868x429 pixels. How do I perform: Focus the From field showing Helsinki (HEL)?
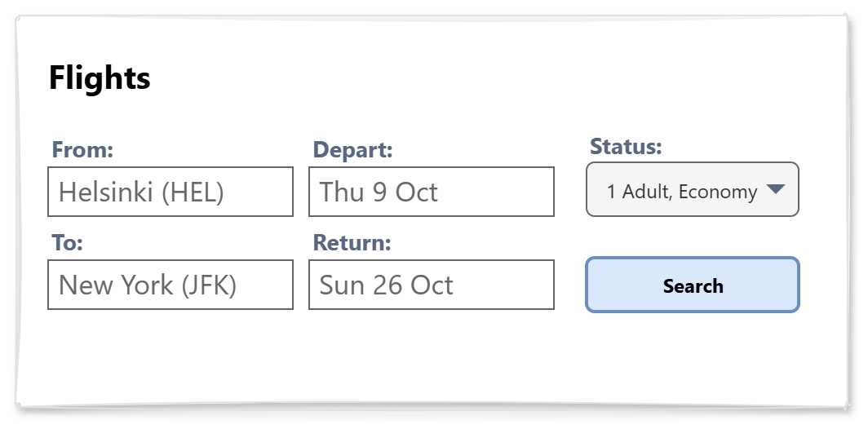coord(170,192)
